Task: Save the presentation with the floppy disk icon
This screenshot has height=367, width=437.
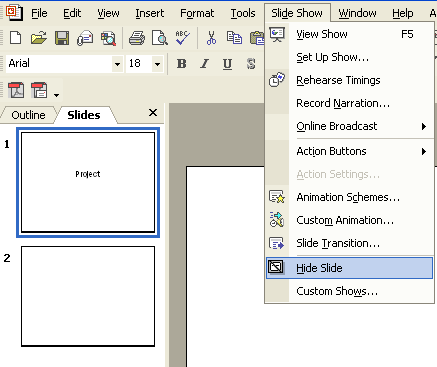Action: click(62, 38)
